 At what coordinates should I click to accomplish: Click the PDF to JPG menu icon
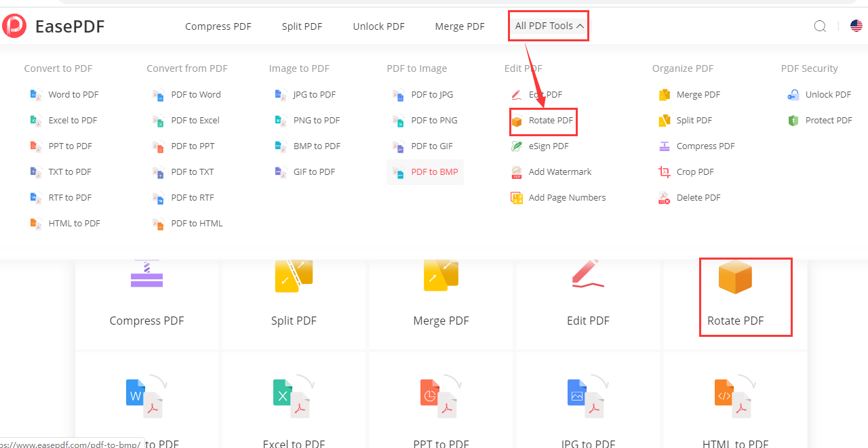pyautogui.click(x=399, y=95)
